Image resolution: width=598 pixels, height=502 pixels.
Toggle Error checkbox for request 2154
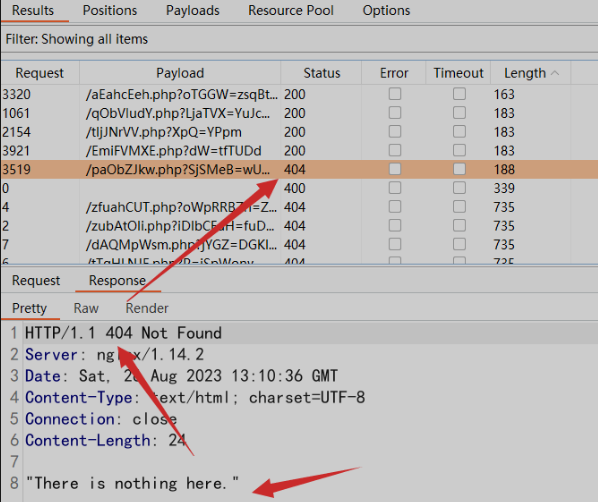point(395,132)
